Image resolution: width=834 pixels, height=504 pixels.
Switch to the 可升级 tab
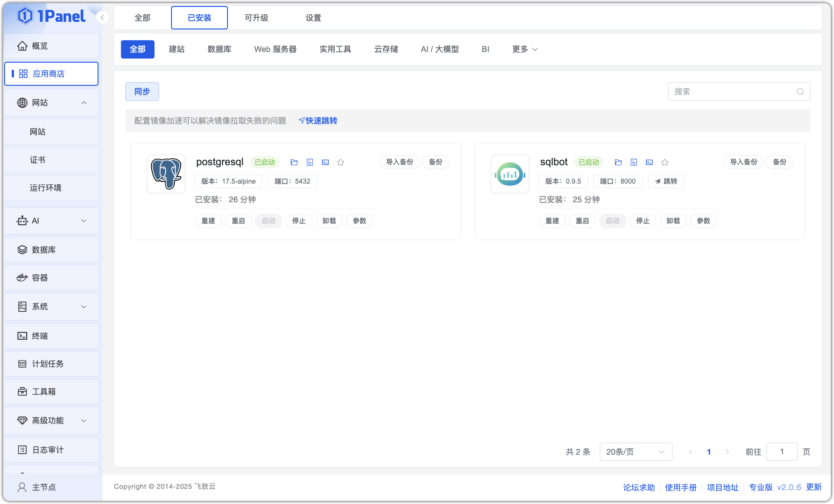pos(256,18)
